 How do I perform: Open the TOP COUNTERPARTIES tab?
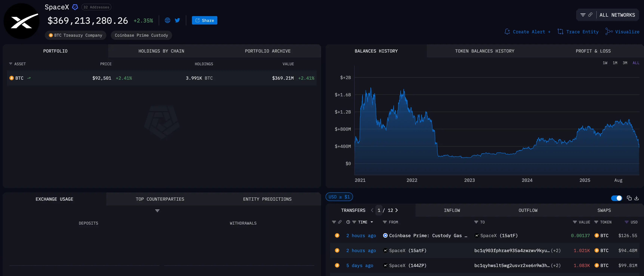coord(160,199)
